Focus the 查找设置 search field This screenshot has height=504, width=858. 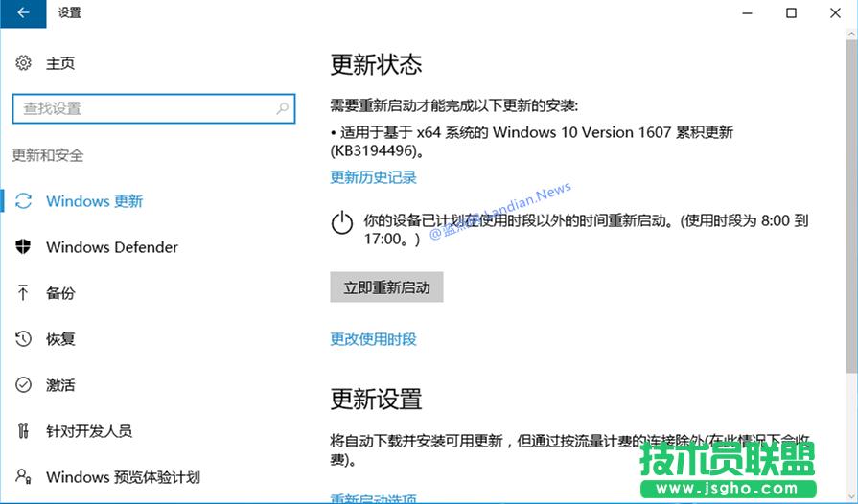pyautogui.click(x=144, y=108)
